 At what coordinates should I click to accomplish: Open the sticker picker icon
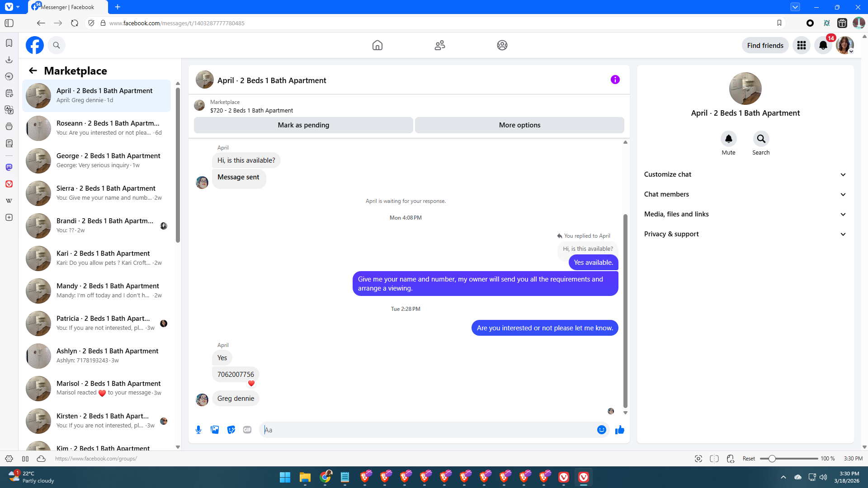pos(231,430)
